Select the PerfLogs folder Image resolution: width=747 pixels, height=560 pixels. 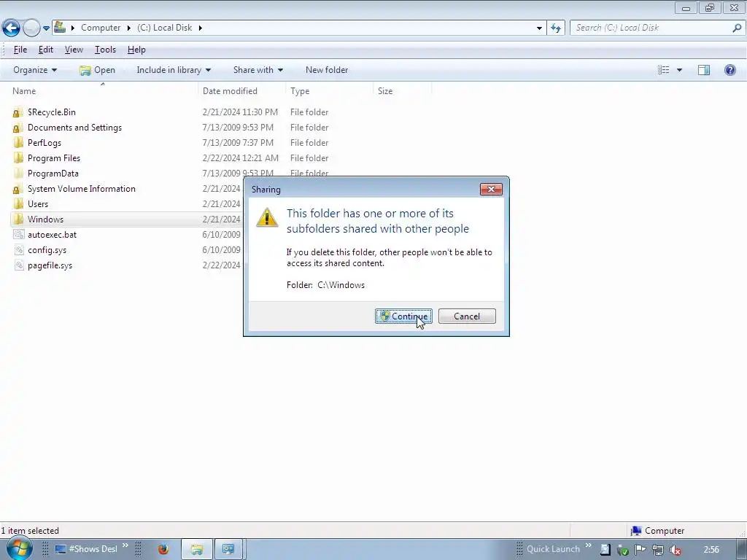coord(44,143)
